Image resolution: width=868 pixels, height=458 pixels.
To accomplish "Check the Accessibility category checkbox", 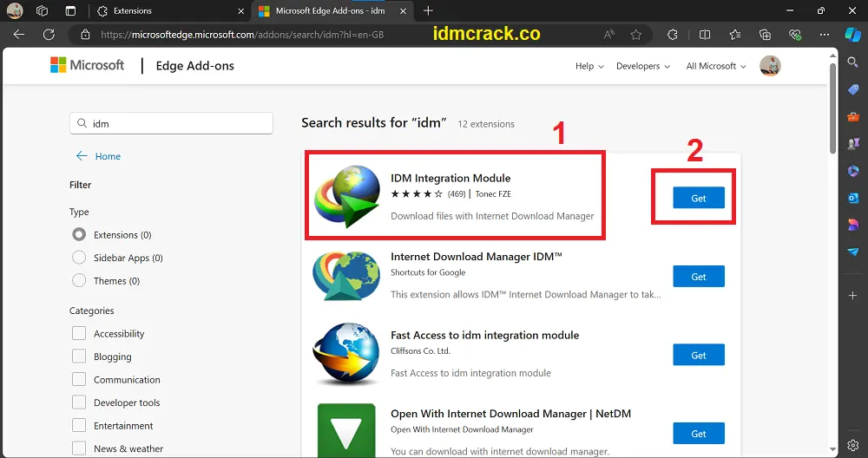I will (x=79, y=334).
